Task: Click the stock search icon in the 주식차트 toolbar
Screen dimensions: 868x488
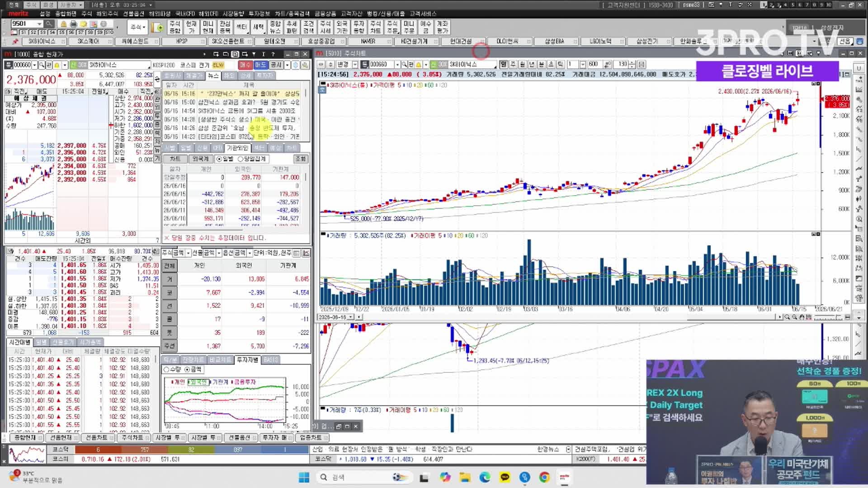Action: pos(405,65)
